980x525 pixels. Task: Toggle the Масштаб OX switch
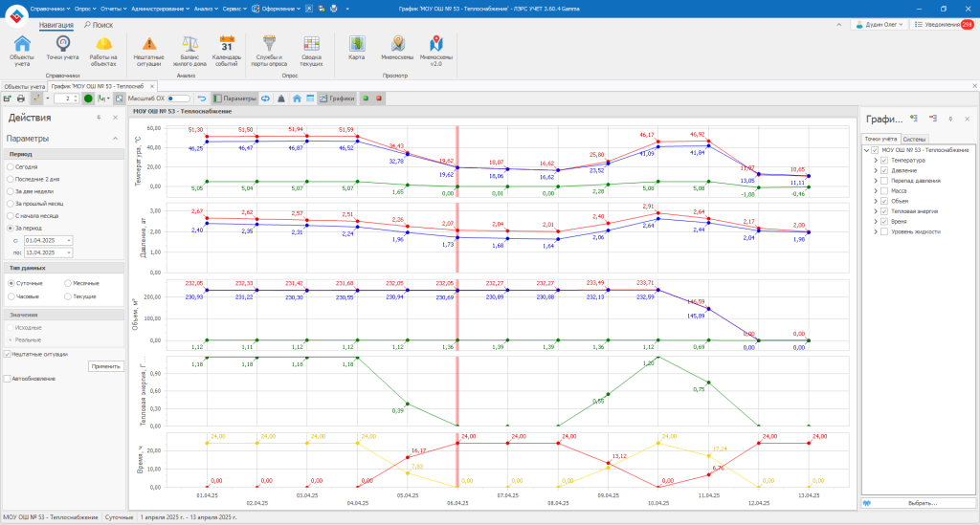[177, 98]
